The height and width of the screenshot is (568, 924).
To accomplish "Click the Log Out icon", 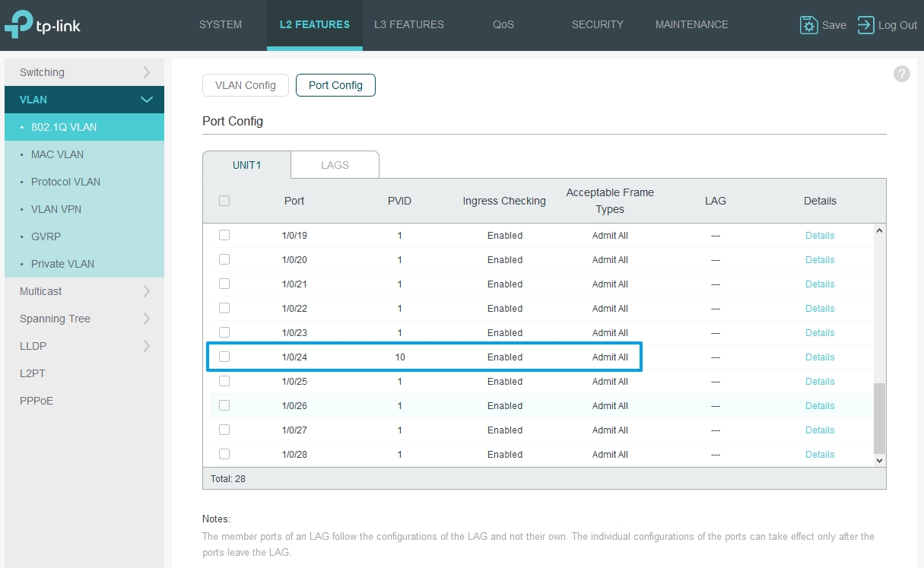I will coord(865,25).
